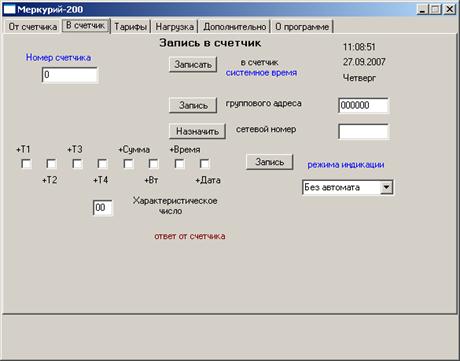Click the Меркурий-200 title bar icon

[x=9, y=9]
